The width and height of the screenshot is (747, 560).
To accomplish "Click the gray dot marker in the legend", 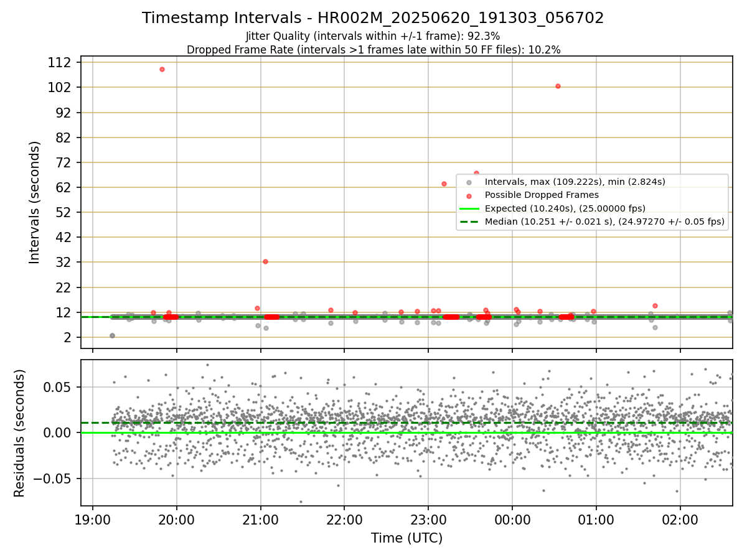I will click(x=469, y=182).
